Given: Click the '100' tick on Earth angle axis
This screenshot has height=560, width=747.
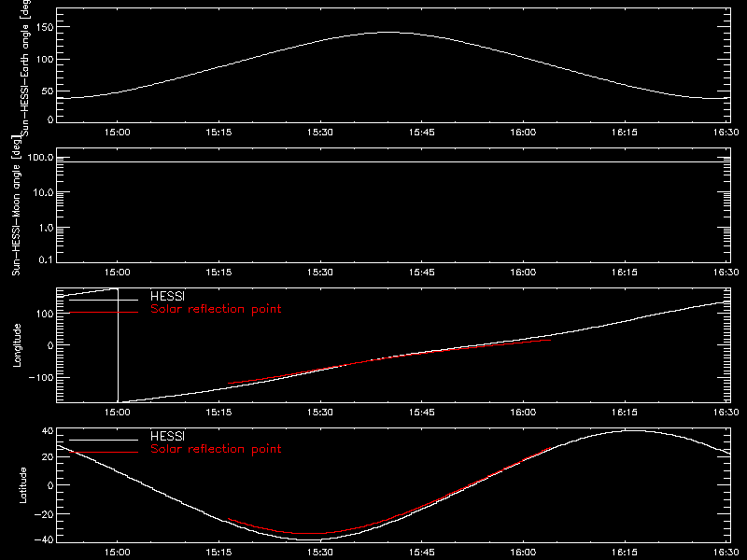Looking at the screenshot, I should pyautogui.click(x=45, y=60).
